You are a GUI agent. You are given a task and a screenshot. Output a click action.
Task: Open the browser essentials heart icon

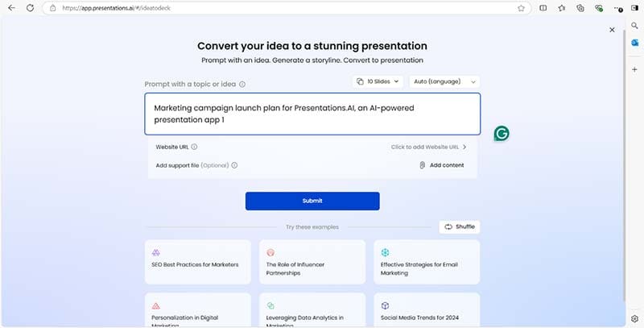click(x=599, y=8)
